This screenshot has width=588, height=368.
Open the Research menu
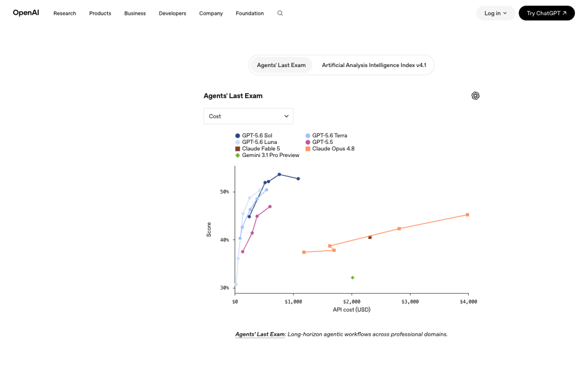pos(64,13)
